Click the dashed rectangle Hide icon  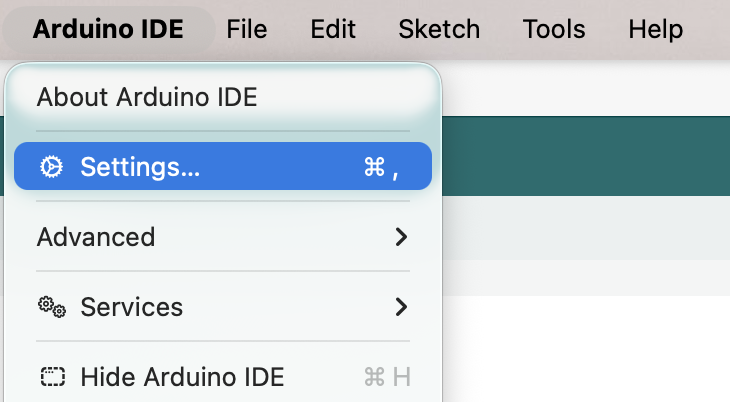51,377
